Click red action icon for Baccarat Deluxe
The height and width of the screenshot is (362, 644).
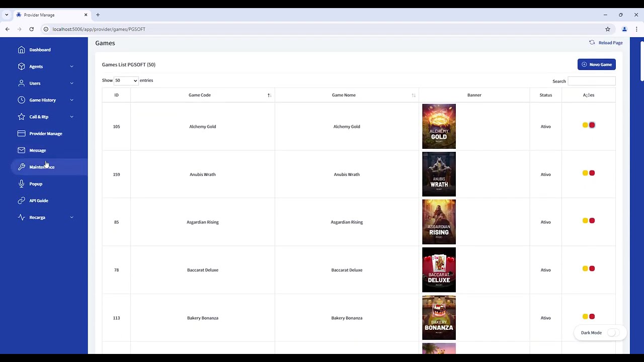point(592,268)
